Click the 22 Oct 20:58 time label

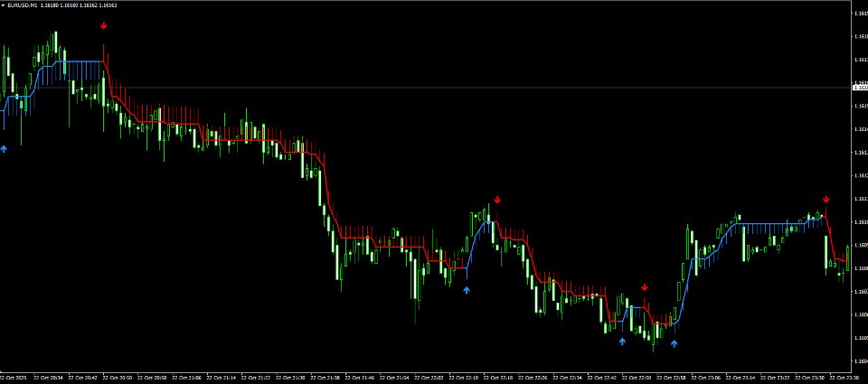(152, 378)
